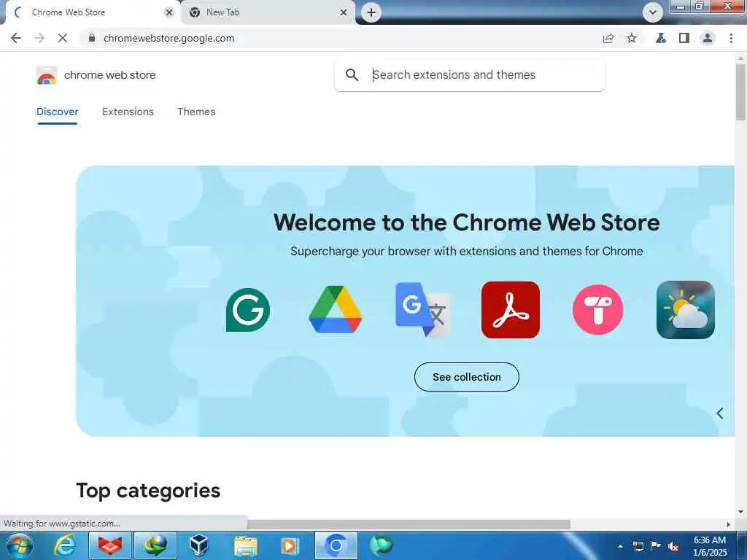
Task: Open the Extensions tab
Action: point(128,112)
